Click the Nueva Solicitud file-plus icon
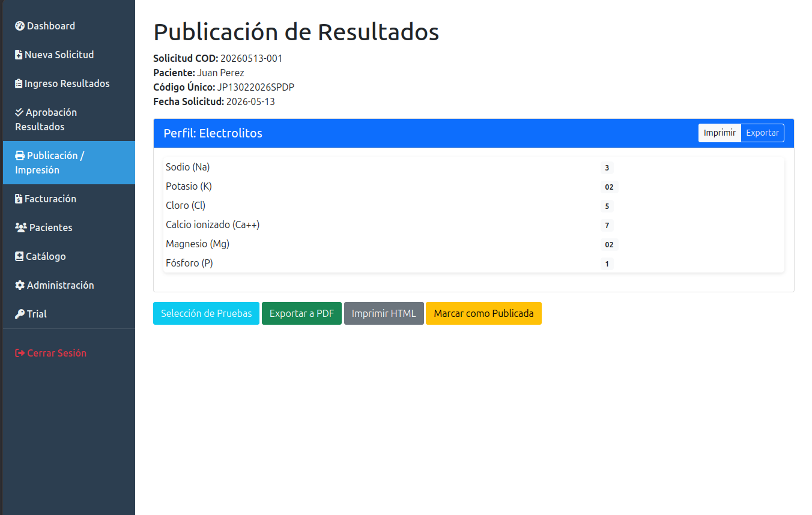 (19, 55)
